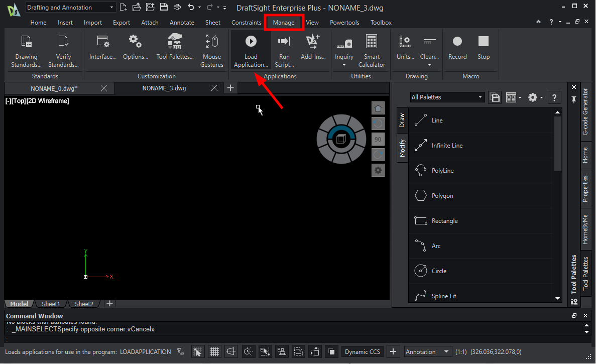The image size is (596, 364).
Task: Open Tool Palettes from ribbon
Action: (x=175, y=47)
